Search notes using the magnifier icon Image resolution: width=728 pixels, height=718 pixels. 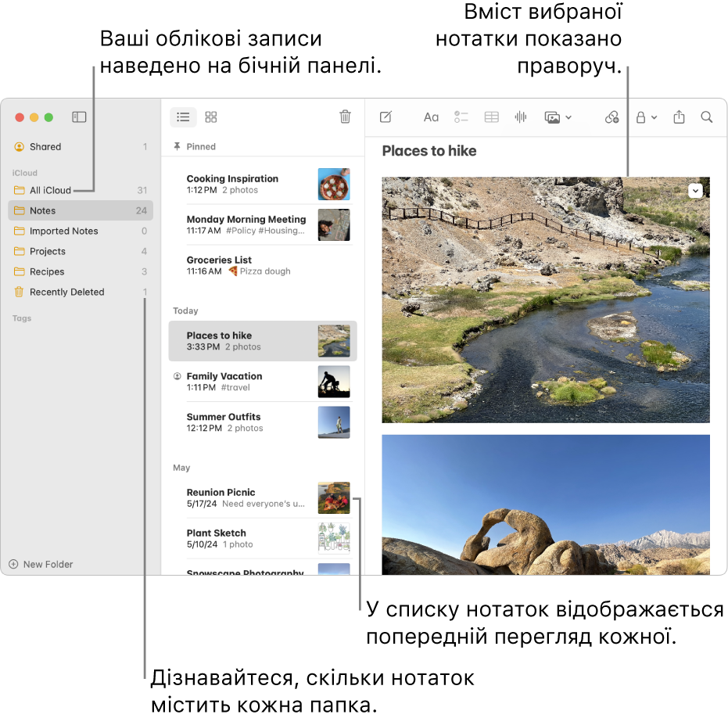click(x=707, y=117)
